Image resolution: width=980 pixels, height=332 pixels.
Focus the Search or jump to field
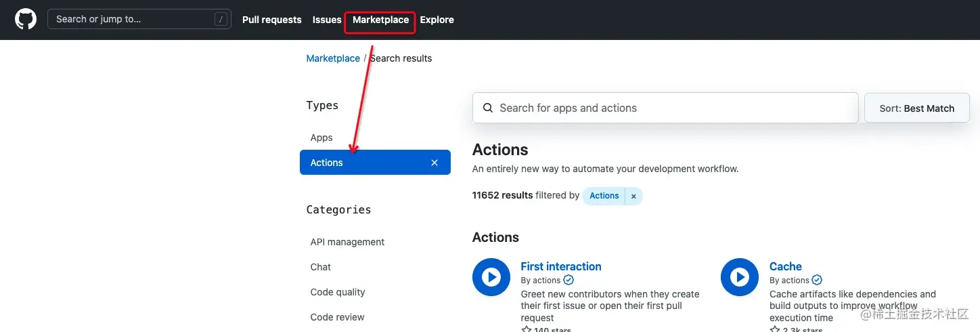[139, 19]
